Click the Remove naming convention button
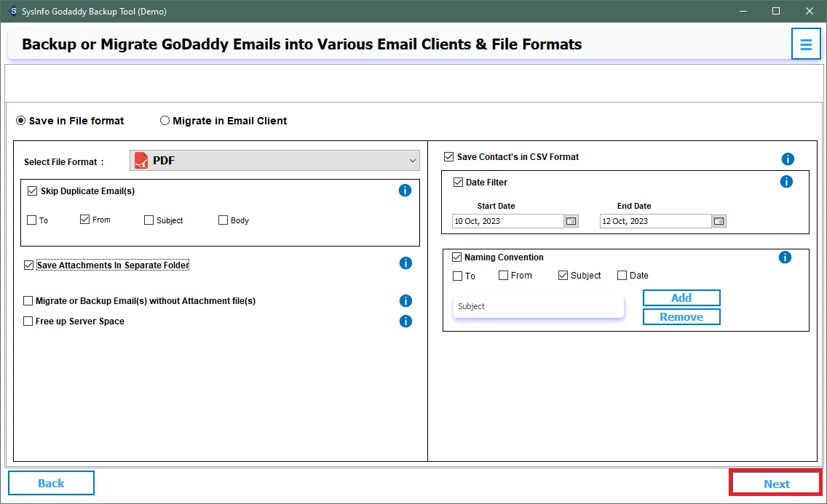The width and height of the screenshot is (827, 504). [x=681, y=317]
